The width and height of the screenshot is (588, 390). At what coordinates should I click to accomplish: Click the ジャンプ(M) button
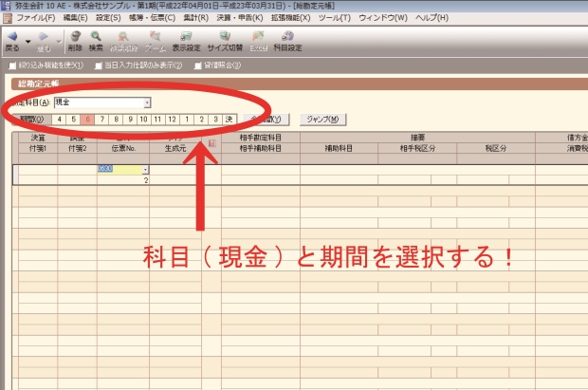click(x=322, y=120)
